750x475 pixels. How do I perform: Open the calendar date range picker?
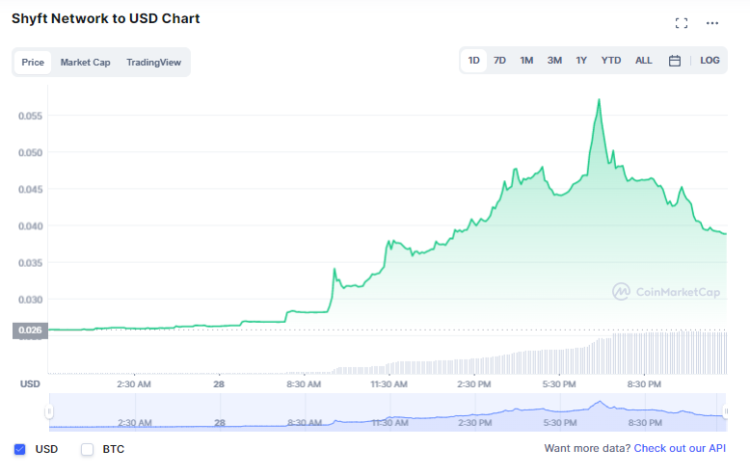[x=674, y=61]
